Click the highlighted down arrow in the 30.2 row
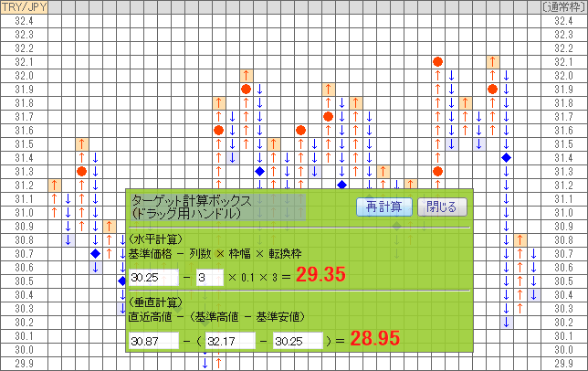 coord(506,323)
